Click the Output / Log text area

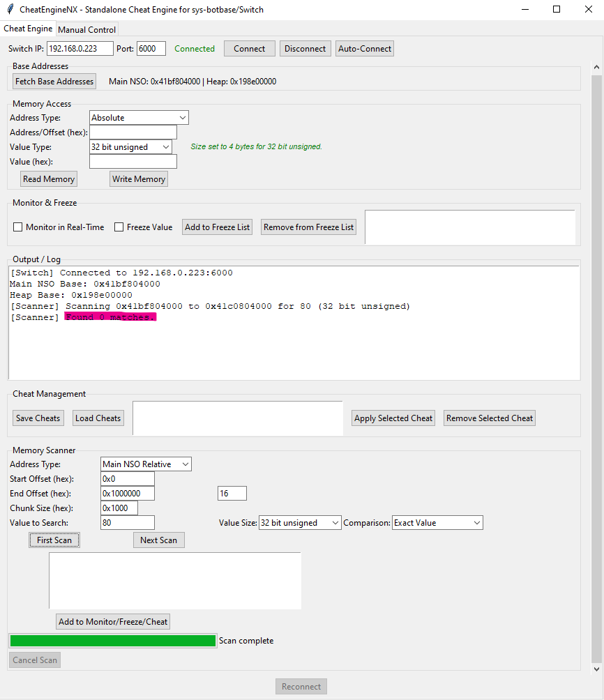pos(294,324)
